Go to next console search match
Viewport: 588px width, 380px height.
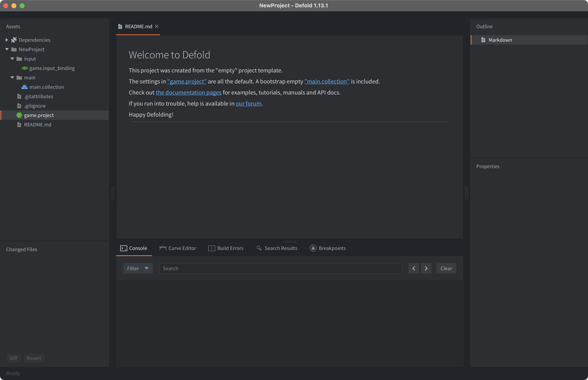pyautogui.click(x=426, y=268)
